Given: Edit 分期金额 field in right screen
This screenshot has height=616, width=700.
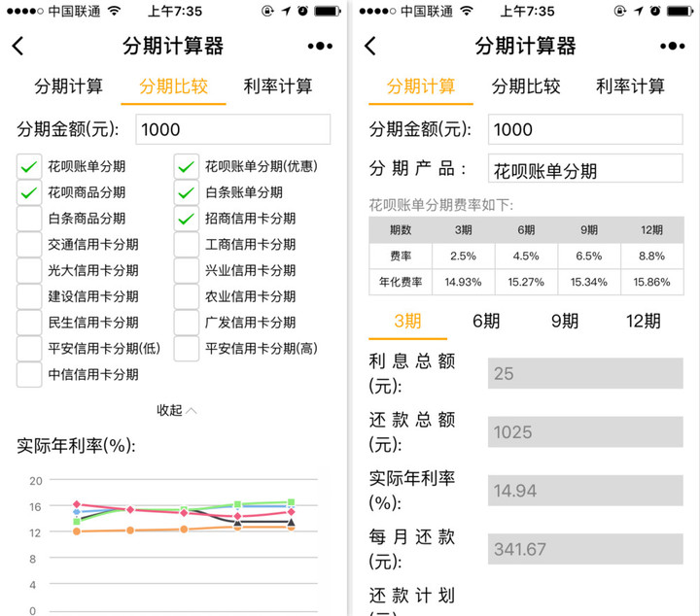Looking at the screenshot, I should coord(585,129).
